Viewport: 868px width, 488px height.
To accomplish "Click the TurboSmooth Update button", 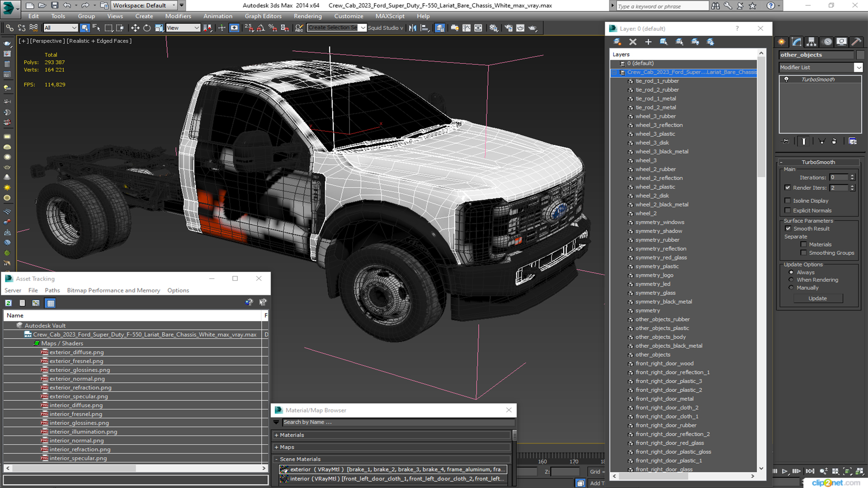I will click(817, 299).
